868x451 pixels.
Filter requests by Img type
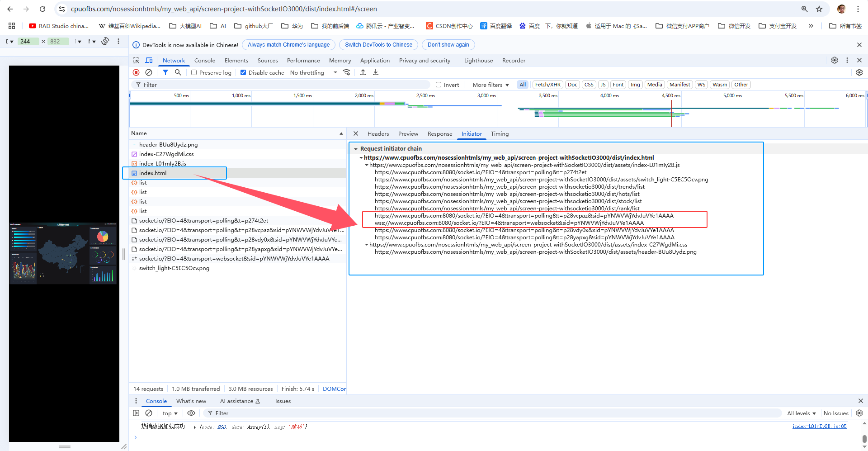[635, 85]
